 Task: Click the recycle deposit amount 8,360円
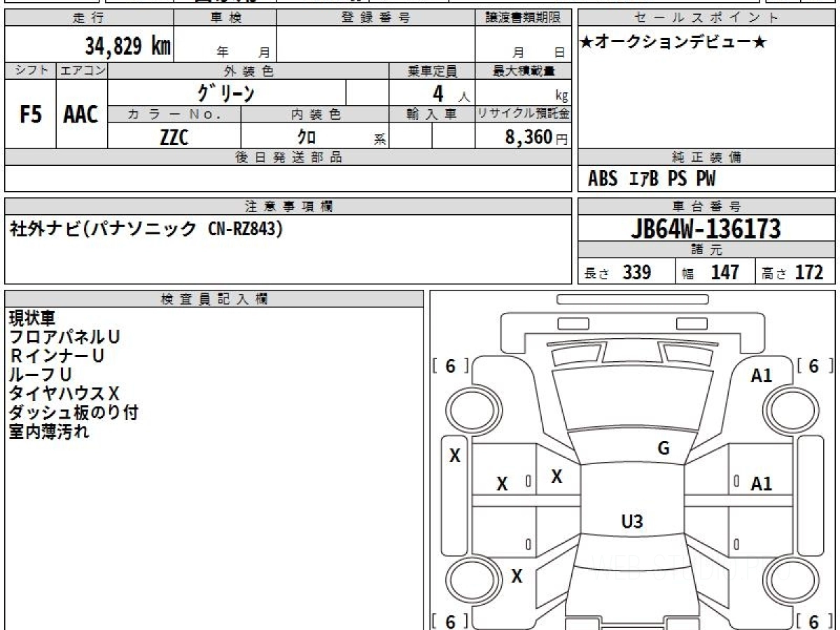click(536, 136)
